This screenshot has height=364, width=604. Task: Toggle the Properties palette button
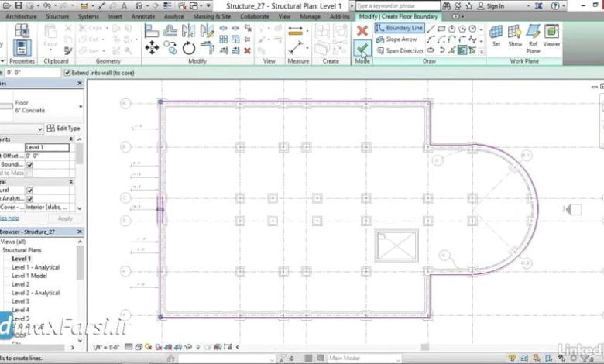(22, 48)
